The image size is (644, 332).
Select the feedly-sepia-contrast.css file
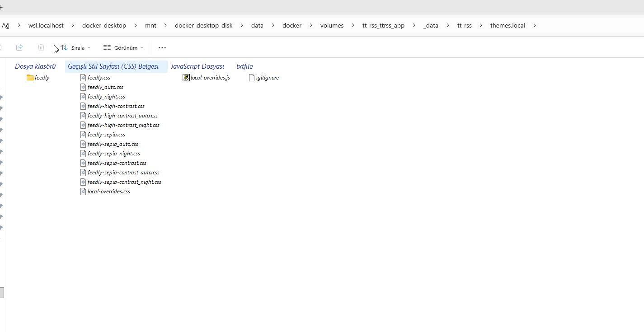pyautogui.click(x=113, y=163)
